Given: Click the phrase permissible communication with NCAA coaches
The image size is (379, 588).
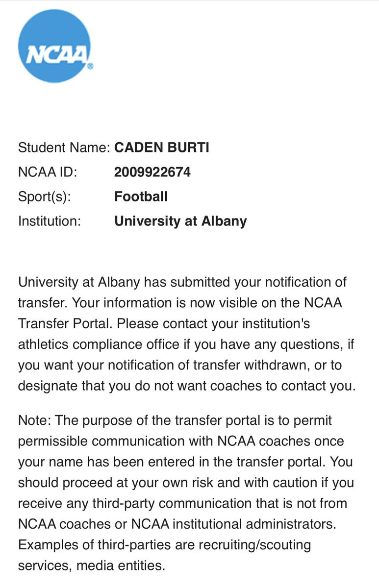Looking at the screenshot, I should point(164,441).
